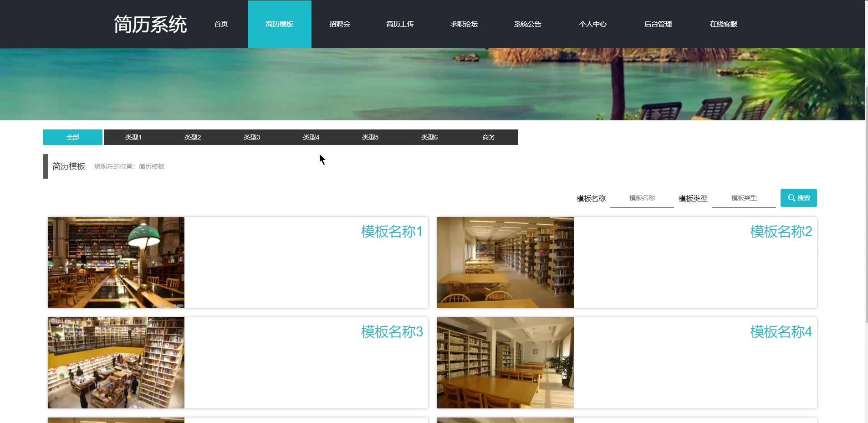Open 系统公告 in the navigation bar
The height and width of the screenshot is (423, 868).
(x=527, y=24)
